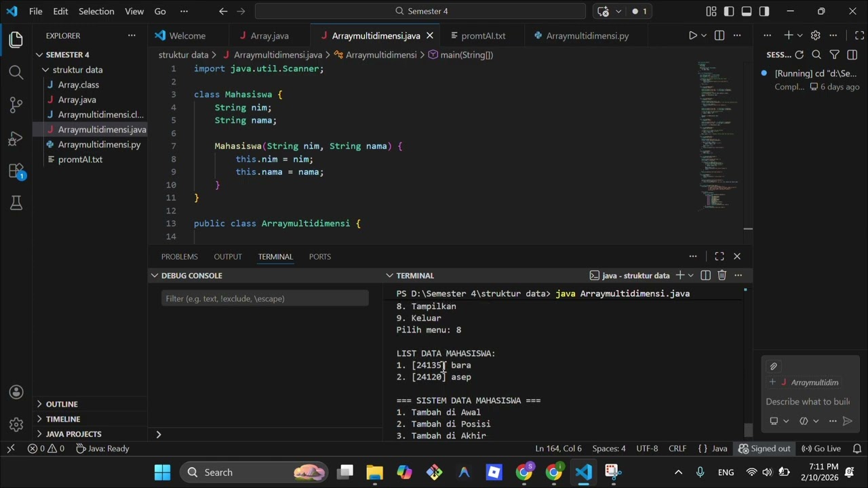Click the debug console filter input
This screenshot has height=488, width=868.
[265, 298]
